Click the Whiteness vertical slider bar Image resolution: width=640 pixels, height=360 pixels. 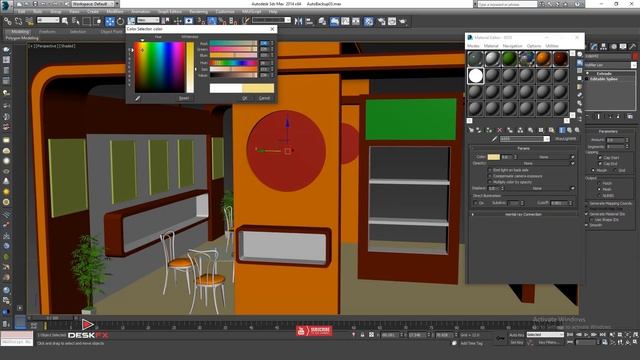[x=190, y=67]
